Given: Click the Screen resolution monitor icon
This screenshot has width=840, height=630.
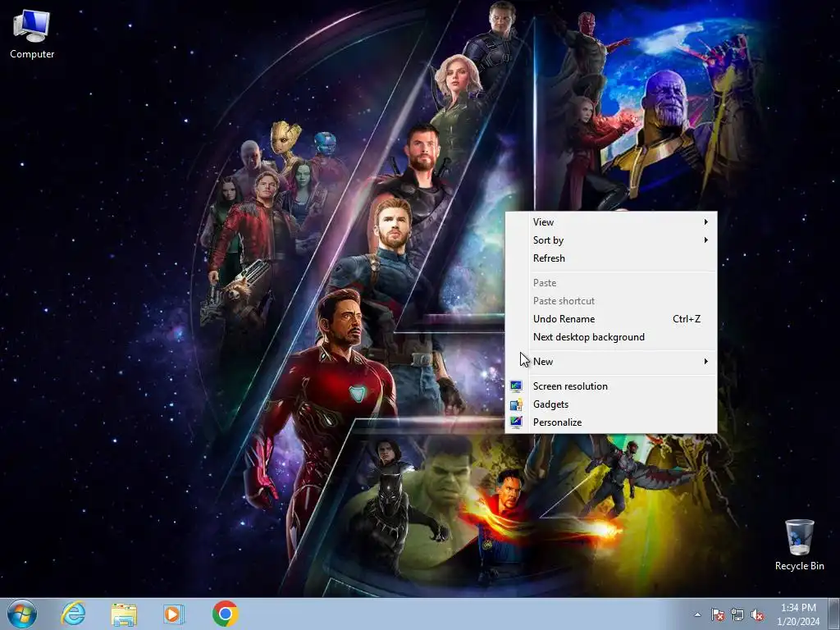Looking at the screenshot, I should tap(516, 386).
